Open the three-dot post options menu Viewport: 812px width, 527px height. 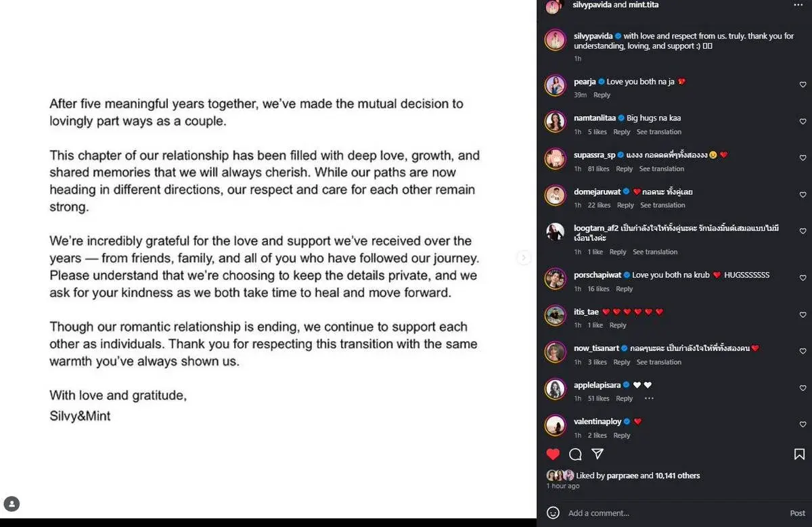click(x=798, y=5)
